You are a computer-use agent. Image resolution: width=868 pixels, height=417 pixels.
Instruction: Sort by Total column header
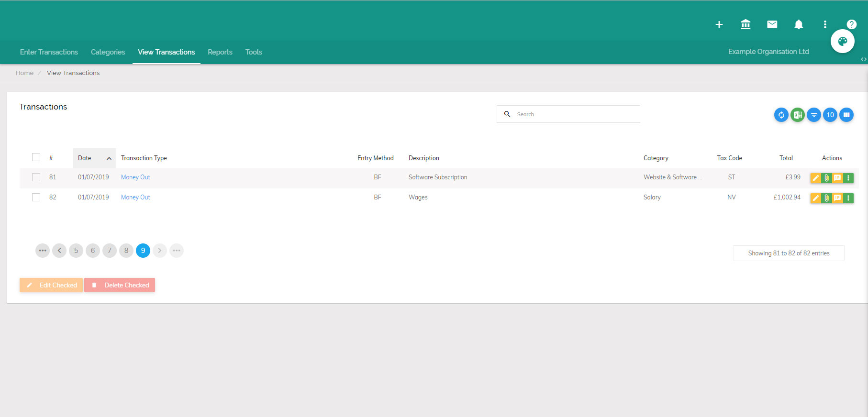[786, 158]
